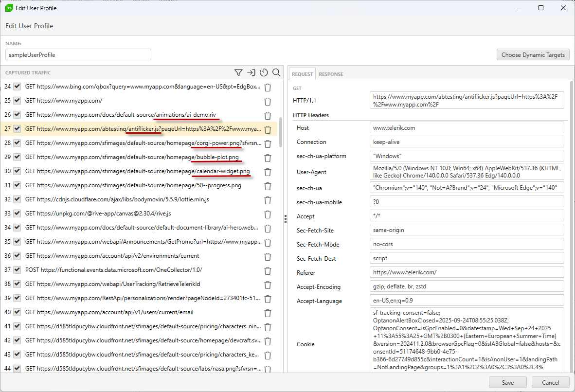Select the Host header value field
The width and height of the screenshot is (575, 392).
pyautogui.click(x=466, y=127)
